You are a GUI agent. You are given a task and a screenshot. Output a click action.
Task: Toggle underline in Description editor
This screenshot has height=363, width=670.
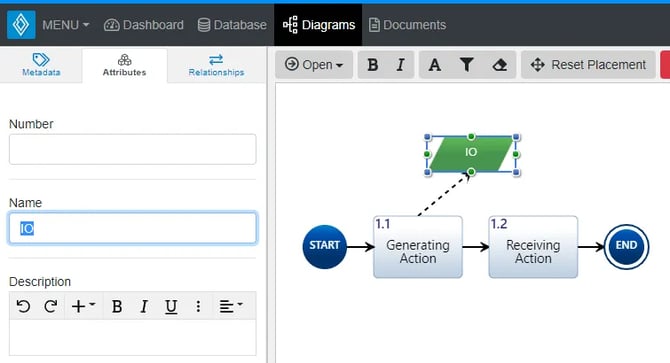click(171, 306)
